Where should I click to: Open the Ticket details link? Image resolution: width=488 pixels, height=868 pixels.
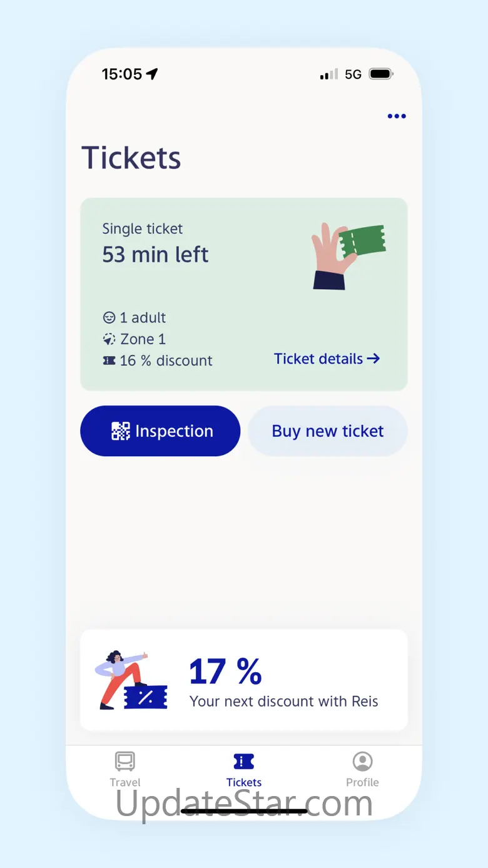click(319, 359)
